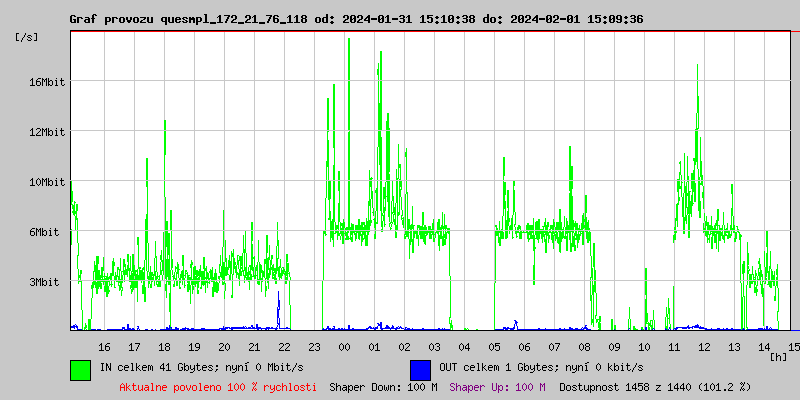Click the 3Mbit y-axis label
This screenshot has width=800, height=400.
46,282
